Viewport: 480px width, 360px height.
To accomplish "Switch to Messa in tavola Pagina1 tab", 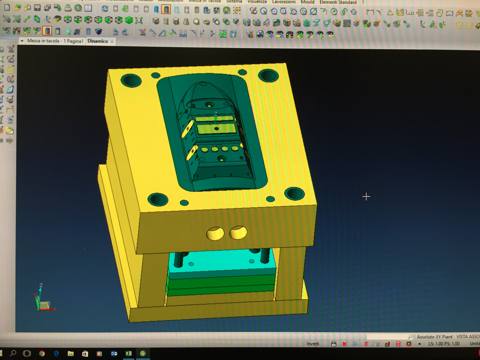I will 55,41.
